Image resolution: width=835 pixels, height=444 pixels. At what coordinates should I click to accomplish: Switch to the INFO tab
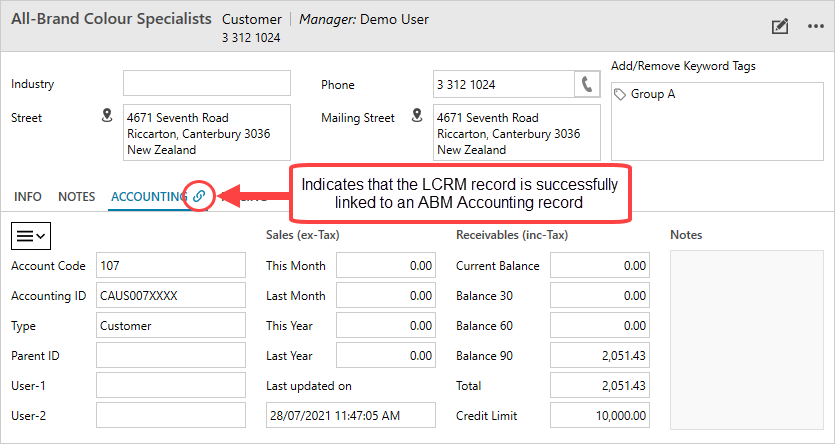click(28, 197)
